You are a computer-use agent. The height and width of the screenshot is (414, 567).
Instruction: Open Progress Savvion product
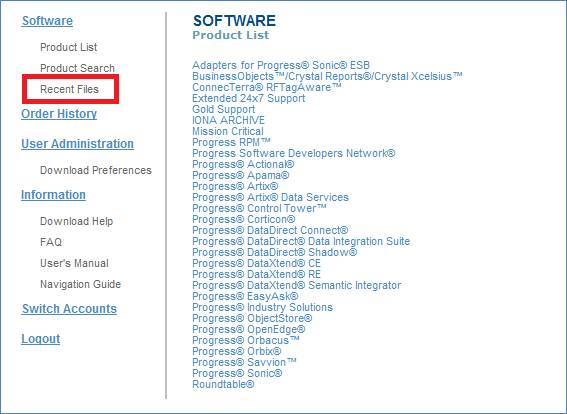pos(244,362)
